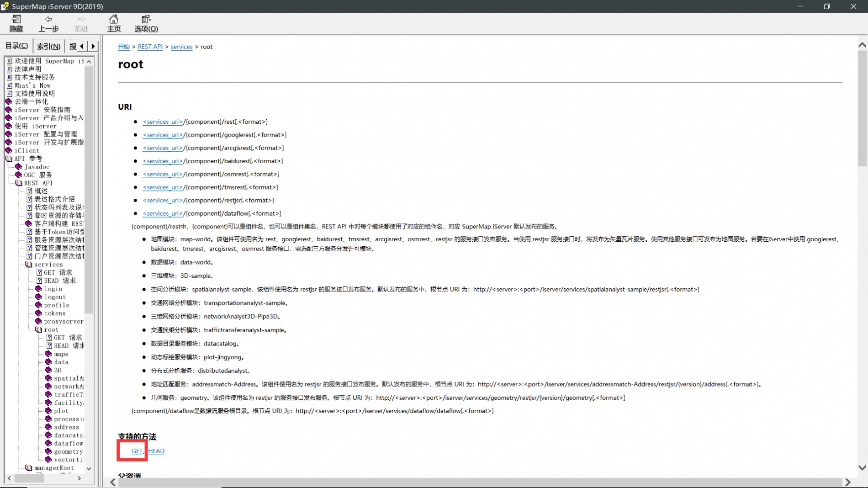Image resolution: width=868 pixels, height=488 pixels.
Task: Switch to the 目录(C) tab
Action: point(17,46)
